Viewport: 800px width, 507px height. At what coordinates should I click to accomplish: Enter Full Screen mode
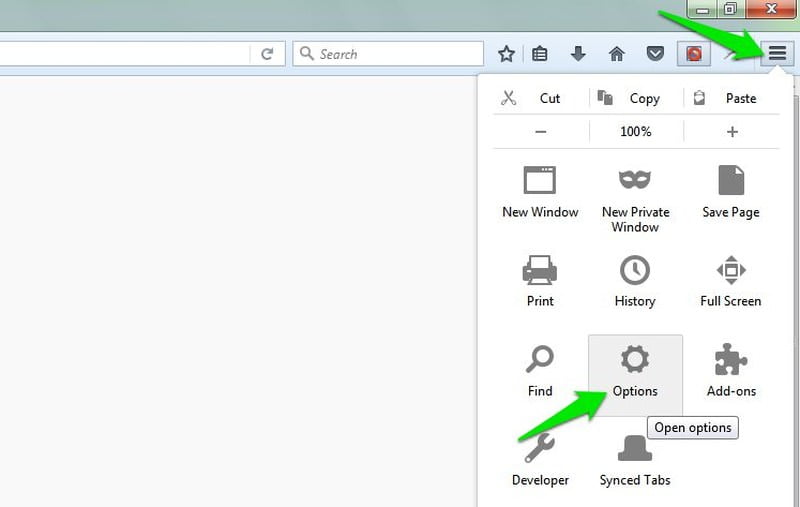coord(730,281)
